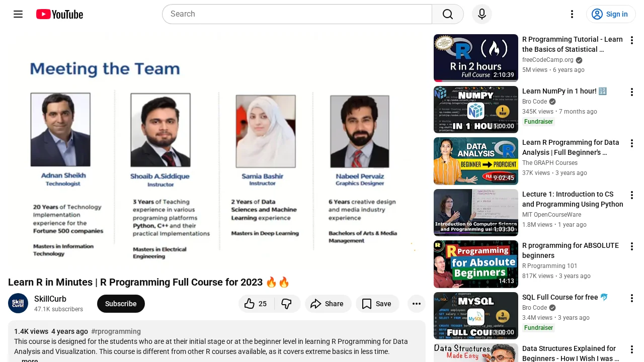Open Data Structures Explained for Beginners title
The height and width of the screenshot is (362, 644).
click(x=571, y=353)
